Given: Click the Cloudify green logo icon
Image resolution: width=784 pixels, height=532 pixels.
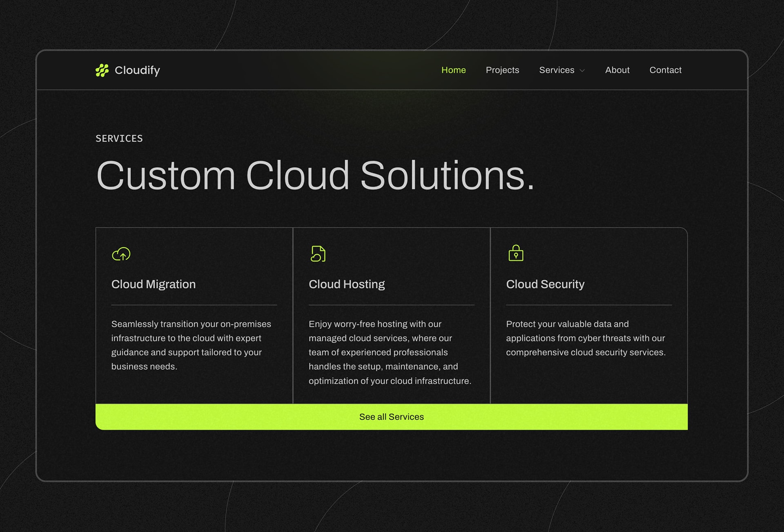Looking at the screenshot, I should 102,70.
